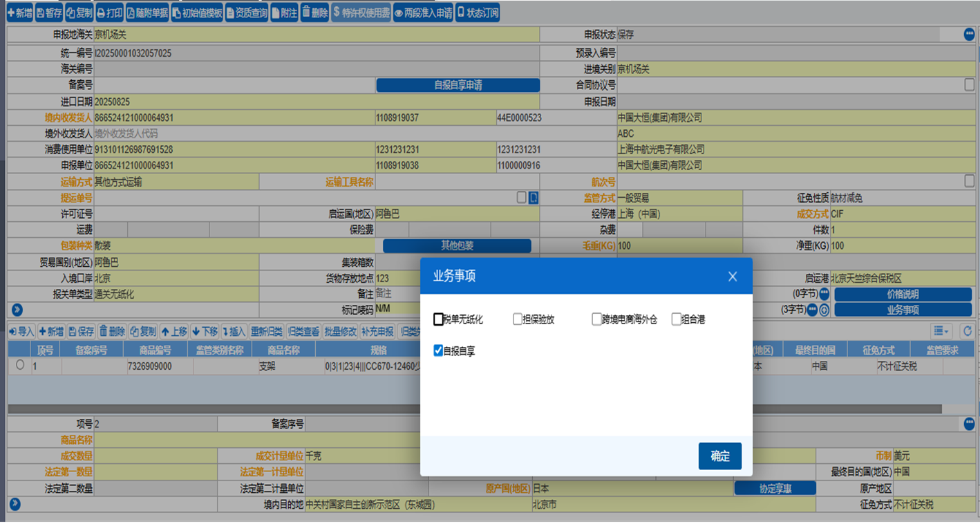The image size is (980, 524).
Task: Click the 上移 move-up arrow button
Action: coord(174,331)
